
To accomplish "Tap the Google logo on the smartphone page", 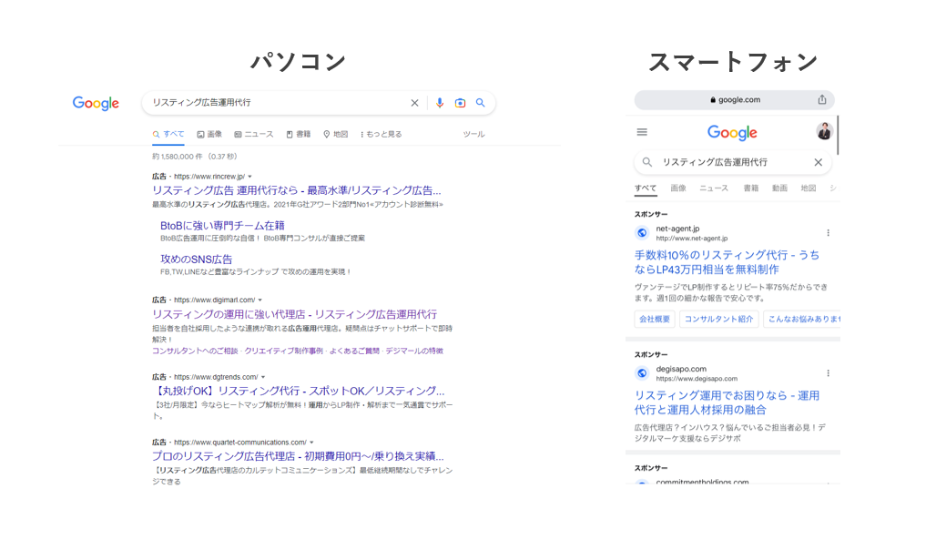I will [x=732, y=133].
